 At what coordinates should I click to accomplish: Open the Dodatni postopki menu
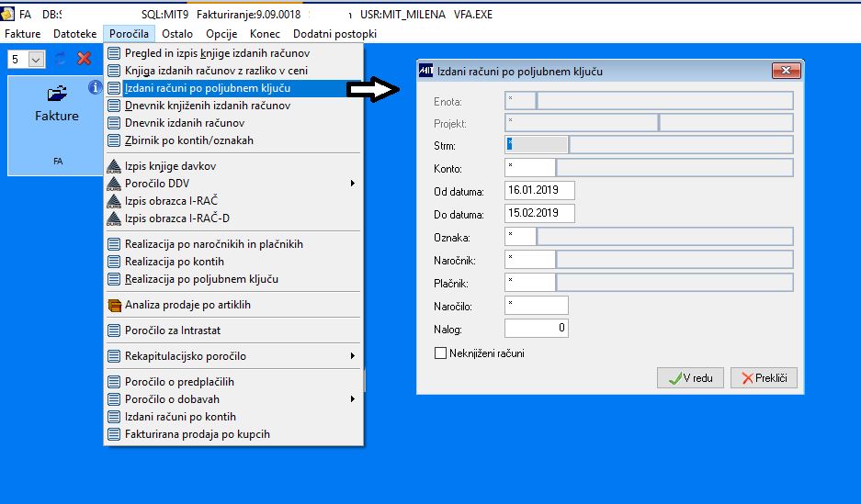tap(335, 34)
